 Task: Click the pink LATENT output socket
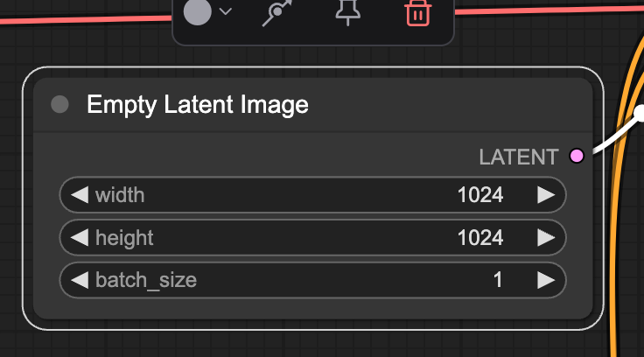[x=577, y=157]
